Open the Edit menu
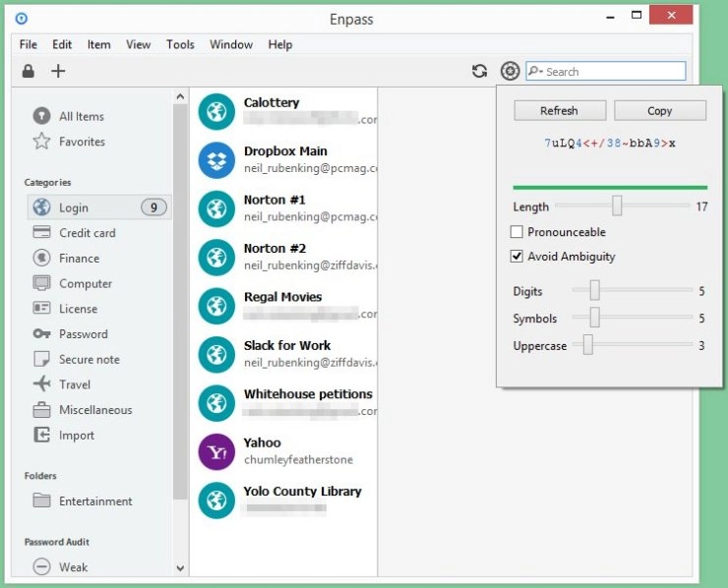Screen dimensions: 728x588 click(62, 44)
